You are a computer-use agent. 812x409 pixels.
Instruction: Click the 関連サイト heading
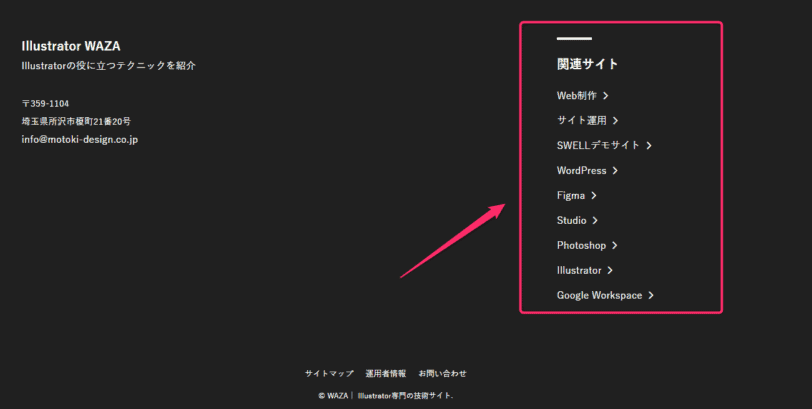[x=587, y=64]
